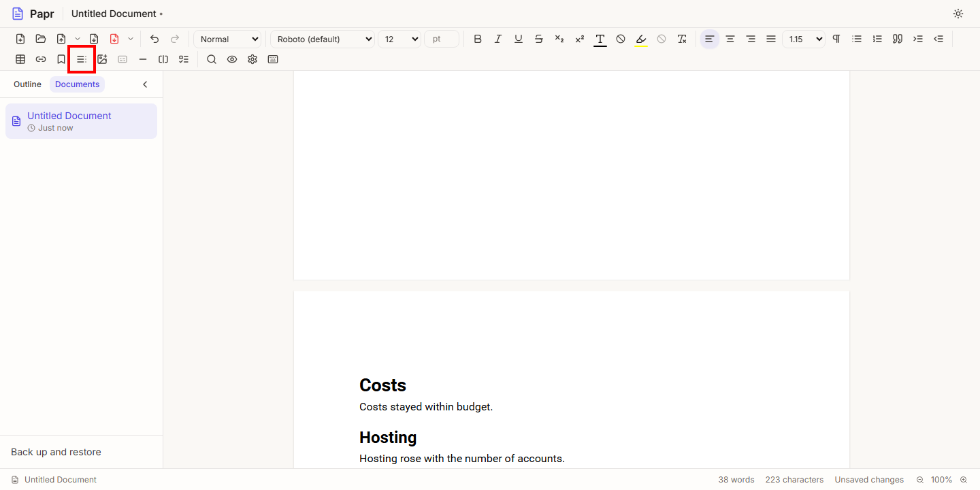Open the 1.15 line spacing dropdown
Screen dimensions: 980x490
tap(804, 39)
